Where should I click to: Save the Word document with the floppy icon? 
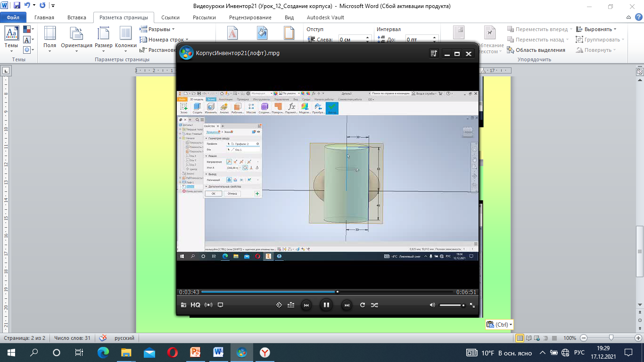point(17,6)
